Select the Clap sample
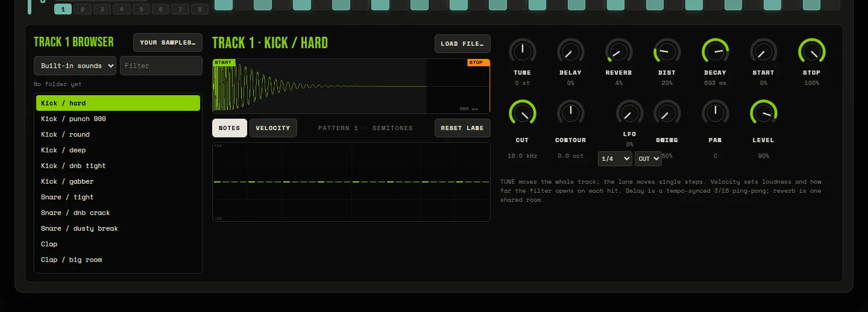The height and width of the screenshot is (312, 868). [118, 244]
